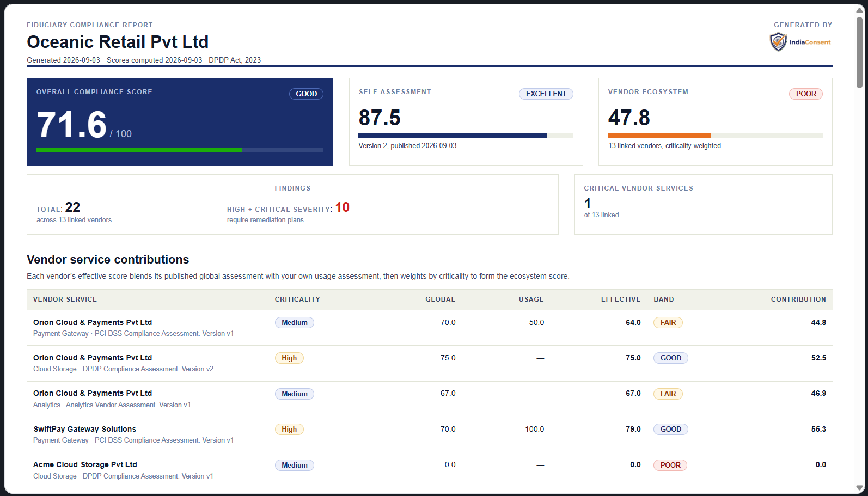Click the usage value 100.0
This screenshot has height=496, width=868.
534,429
